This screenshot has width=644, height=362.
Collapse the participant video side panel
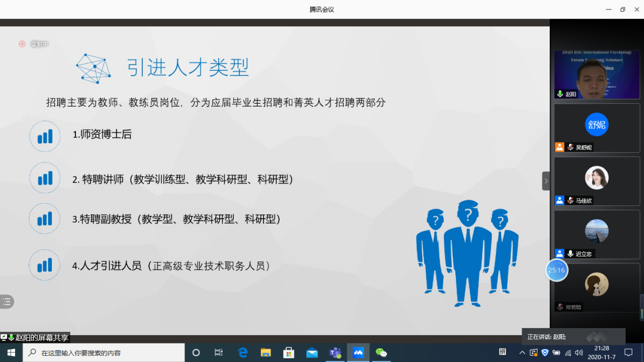[x=546, y=181]
